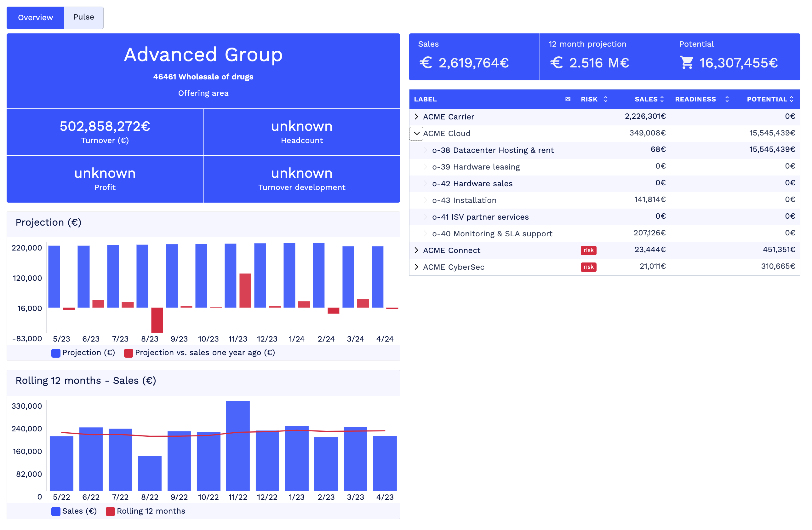The image size is (812, 530).
Task: Switch to the Pulse tab
Action: tap(83, 17)
